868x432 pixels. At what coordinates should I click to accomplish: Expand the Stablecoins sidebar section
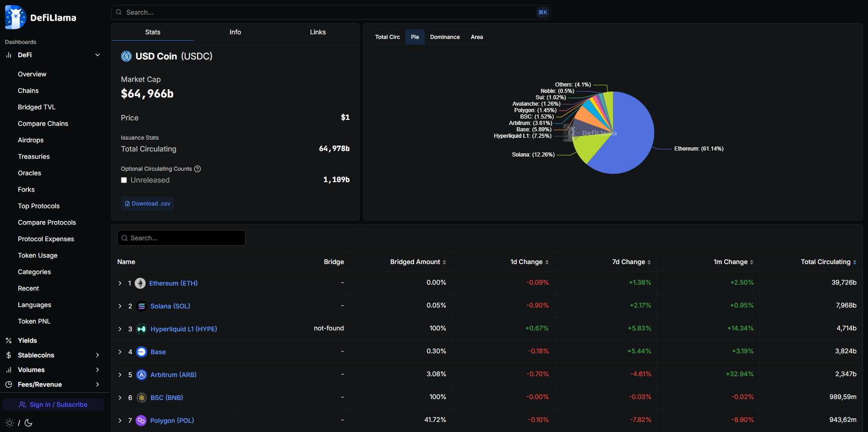pyautogui.click(x=97, y=355)
